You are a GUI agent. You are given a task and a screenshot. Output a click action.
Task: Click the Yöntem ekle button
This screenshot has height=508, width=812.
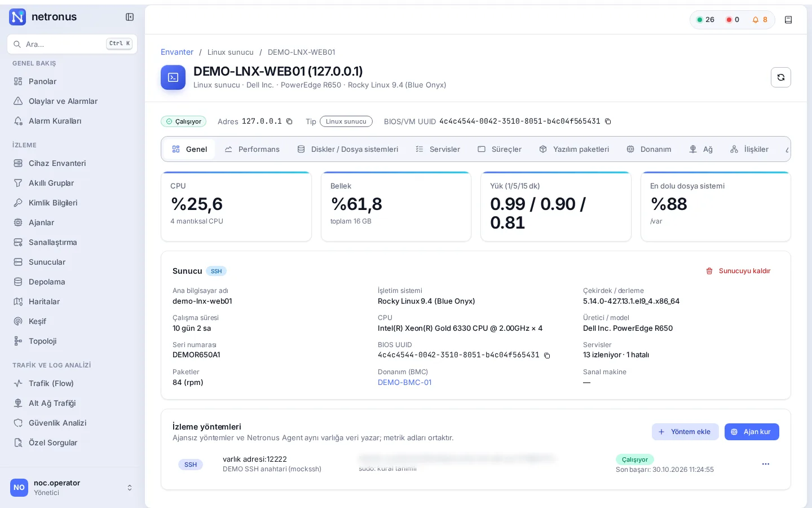(x=685, y=432)
